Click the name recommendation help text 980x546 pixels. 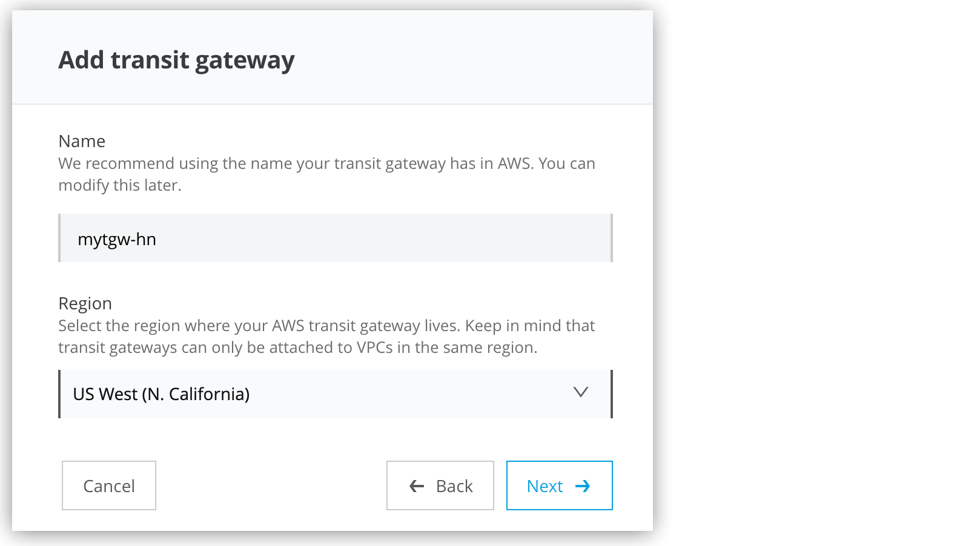326,174
